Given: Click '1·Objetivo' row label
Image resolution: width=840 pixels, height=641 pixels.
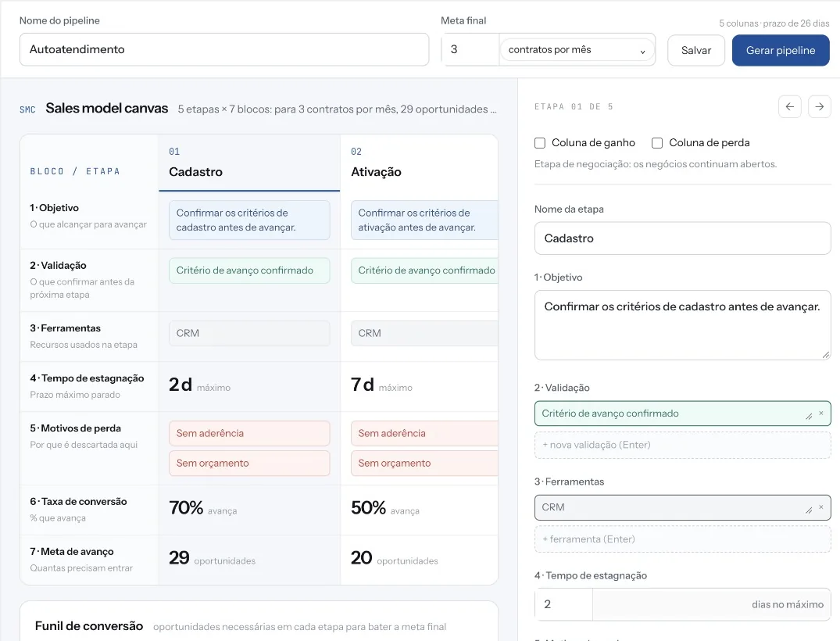Looking at the screenshot, I should point(54,208).
